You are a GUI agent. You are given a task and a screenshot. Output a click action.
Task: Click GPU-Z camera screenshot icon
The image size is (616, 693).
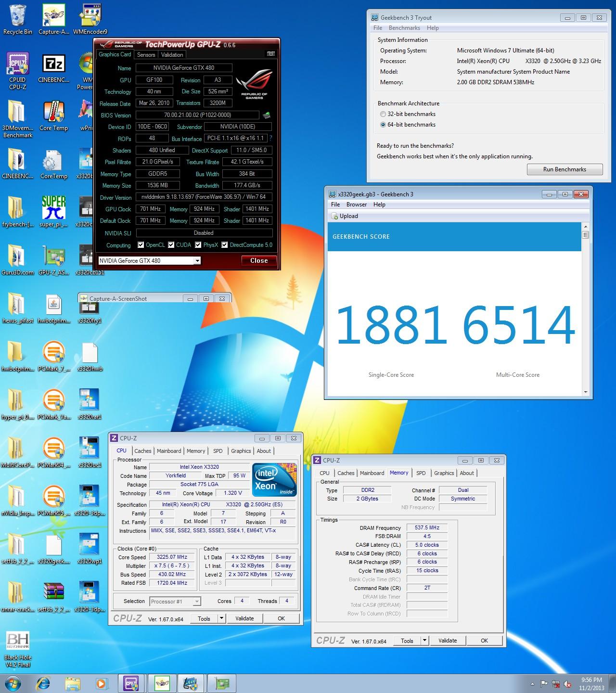(x=271, y=54)
